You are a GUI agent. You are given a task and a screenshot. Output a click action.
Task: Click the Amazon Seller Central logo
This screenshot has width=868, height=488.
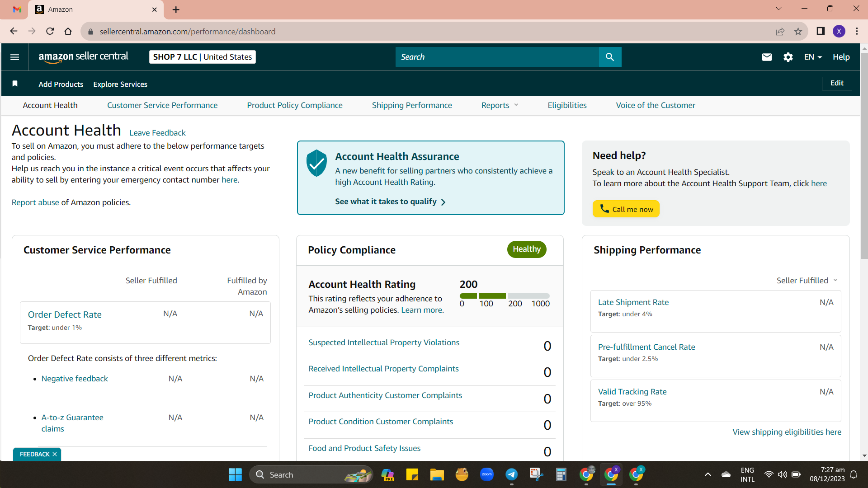[83, 57]
